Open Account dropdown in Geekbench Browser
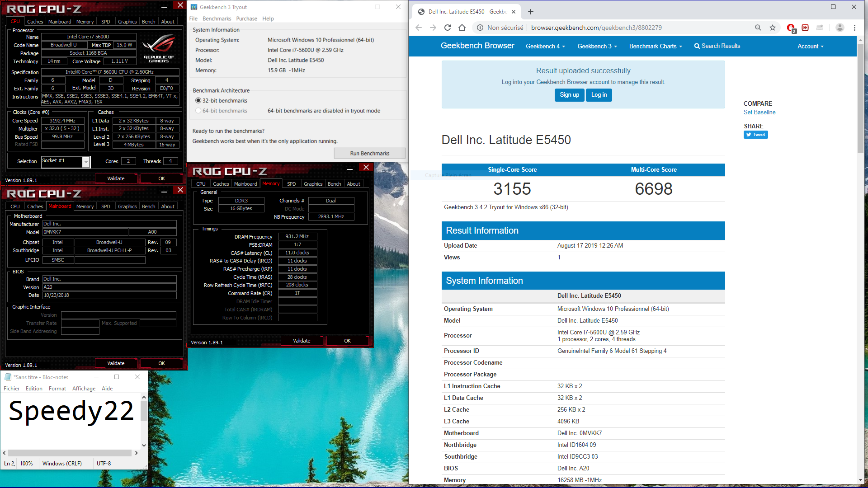 tap(810, 46)
